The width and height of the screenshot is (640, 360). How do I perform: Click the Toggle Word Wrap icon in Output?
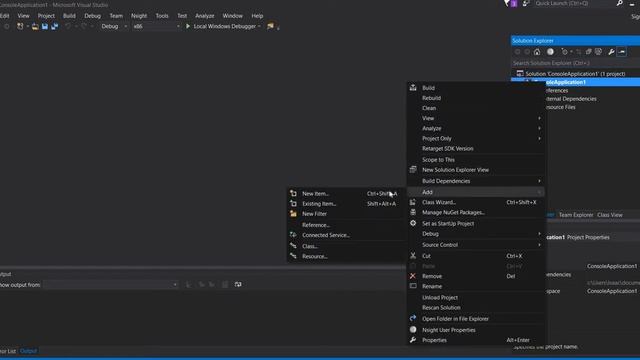pos(238,284)
